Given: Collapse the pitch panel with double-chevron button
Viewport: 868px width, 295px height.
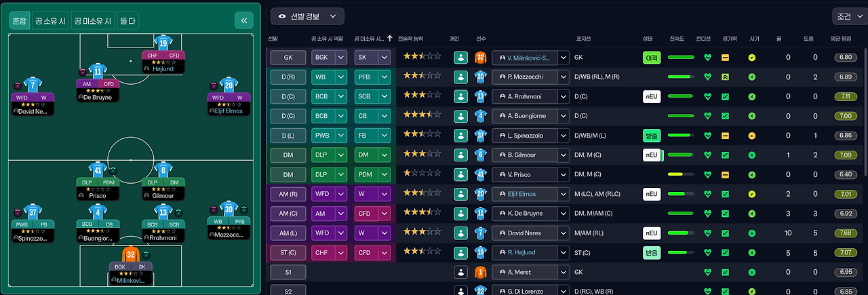Looking at the screenshot, I should pos(244,21).
